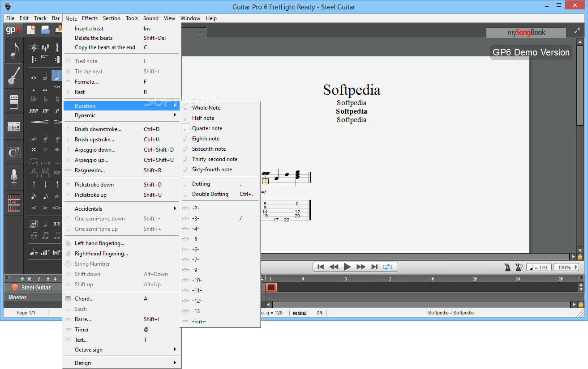The width and height of the screenshot is (588, 369).
Task: Expand the Dynamic submenu
Action: point(121,115)
